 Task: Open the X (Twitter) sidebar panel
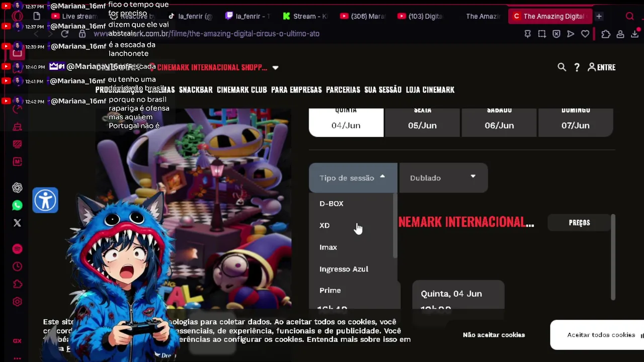17,223
